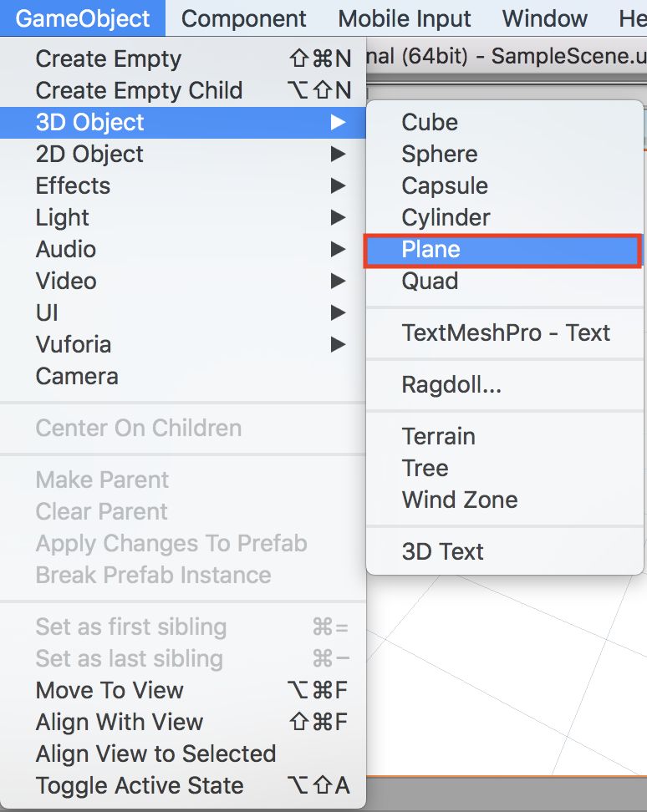Expand the Effects submenu
This screenshot has width=647, height=812.
tap(73, 186)
